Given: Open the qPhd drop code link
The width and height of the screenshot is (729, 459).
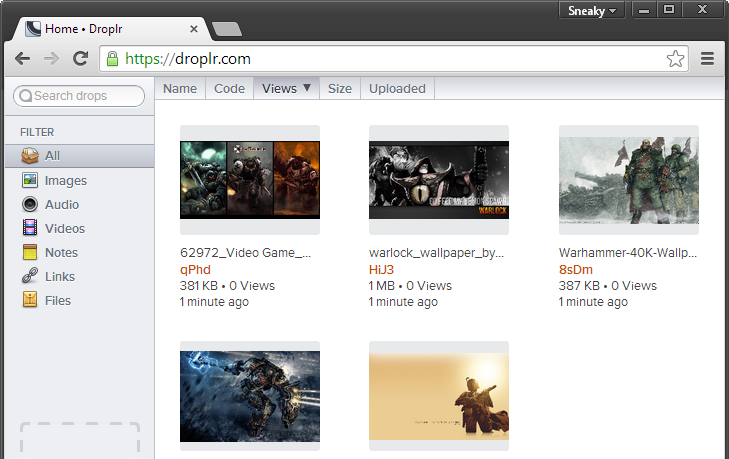Looking at the screenshot, I should coord(195,270).
